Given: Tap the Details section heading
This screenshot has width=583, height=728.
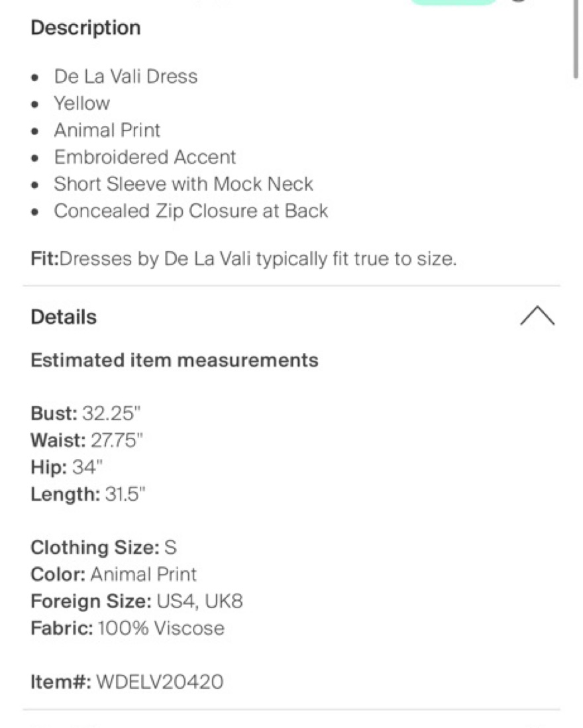Looking at the screenshot, I should [x=64, y=317].
